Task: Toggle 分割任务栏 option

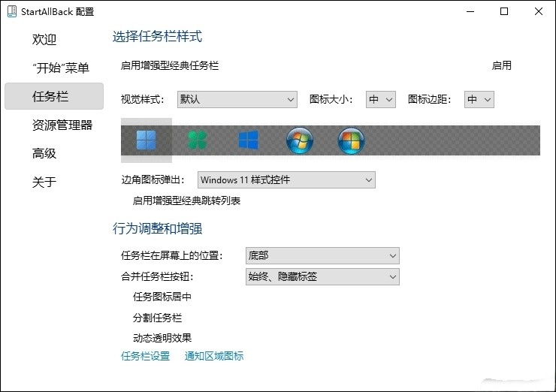Action: click(157, 318)
